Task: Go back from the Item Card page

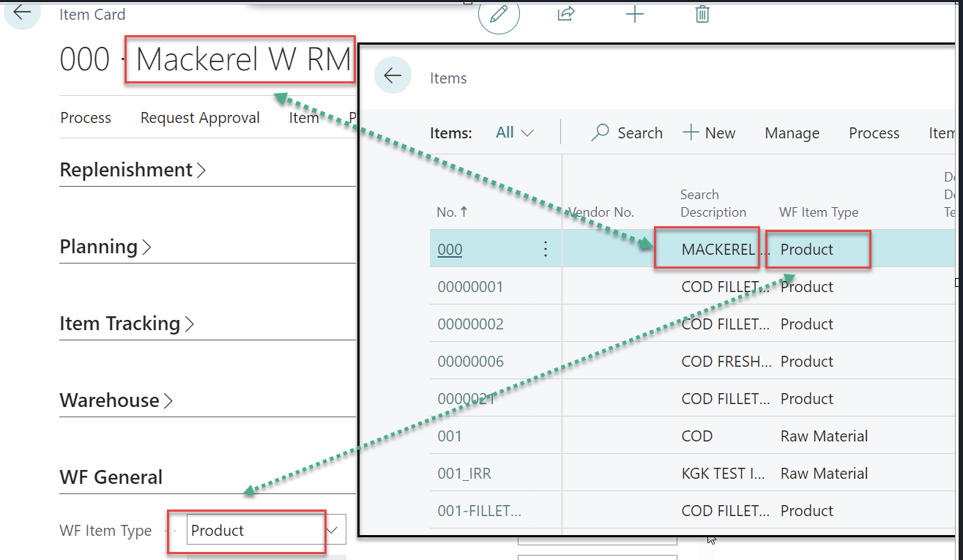Action: (22, 12)
